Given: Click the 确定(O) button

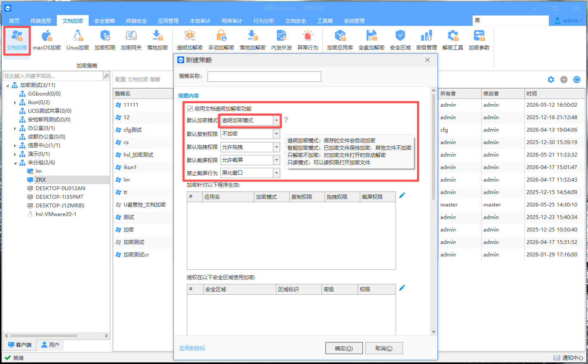Looking at the screenshot, I should pyautogui.click(x=344, y=348).
